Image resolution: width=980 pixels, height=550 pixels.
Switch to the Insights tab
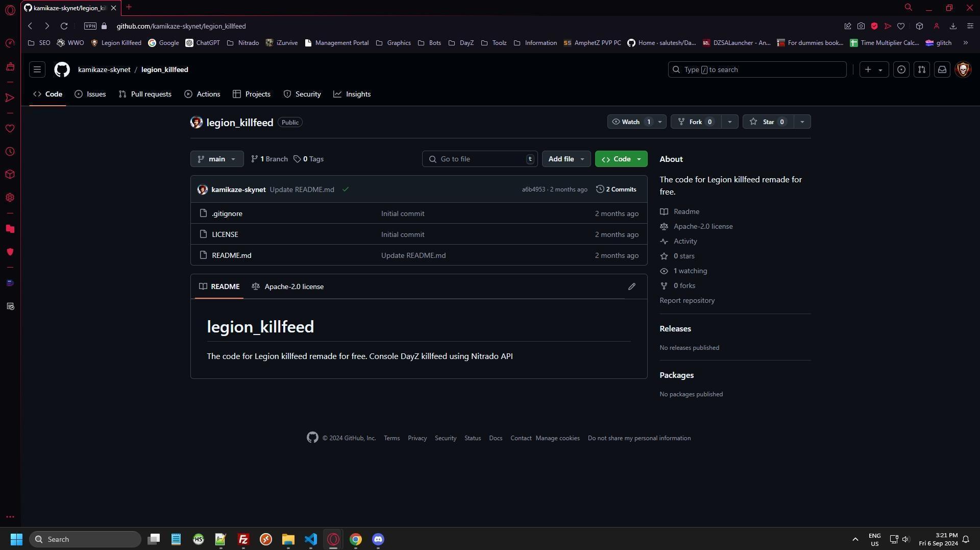tap(352, 94)
